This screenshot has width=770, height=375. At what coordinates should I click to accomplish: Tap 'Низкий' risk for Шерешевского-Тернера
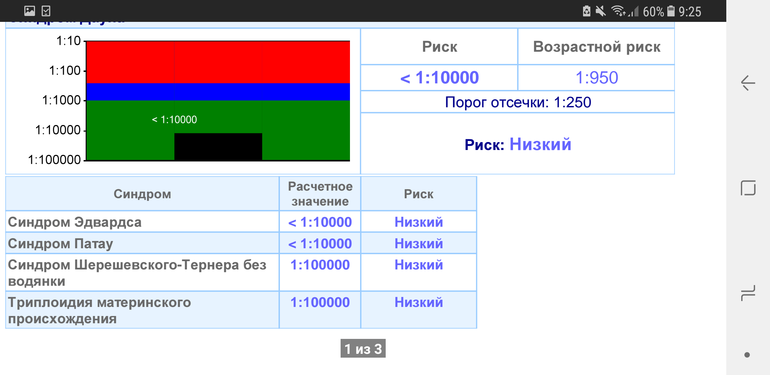(419, 265)
